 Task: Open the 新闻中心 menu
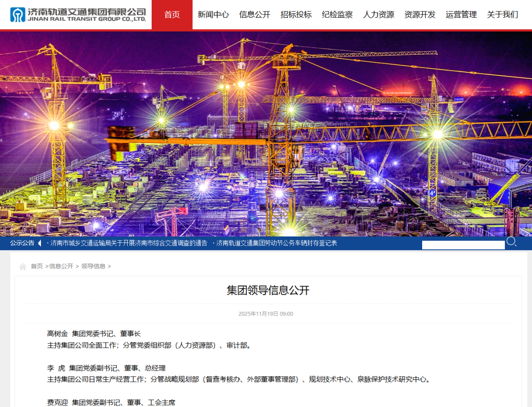(213, 15)
